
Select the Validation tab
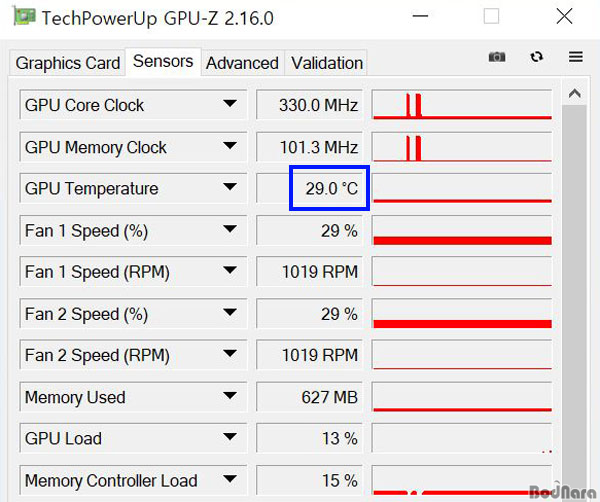tap(327, 63)
